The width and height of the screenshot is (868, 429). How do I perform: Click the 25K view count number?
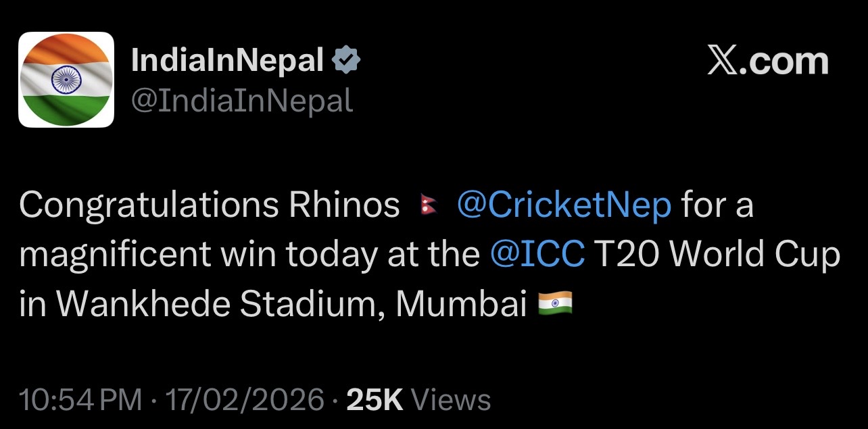click(374, 400)
